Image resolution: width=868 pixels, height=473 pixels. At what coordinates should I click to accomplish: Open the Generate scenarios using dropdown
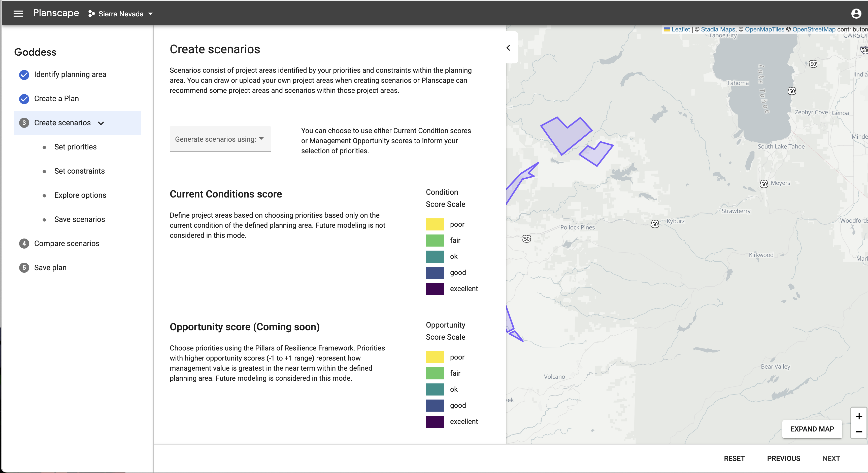[x=220, y=139]
